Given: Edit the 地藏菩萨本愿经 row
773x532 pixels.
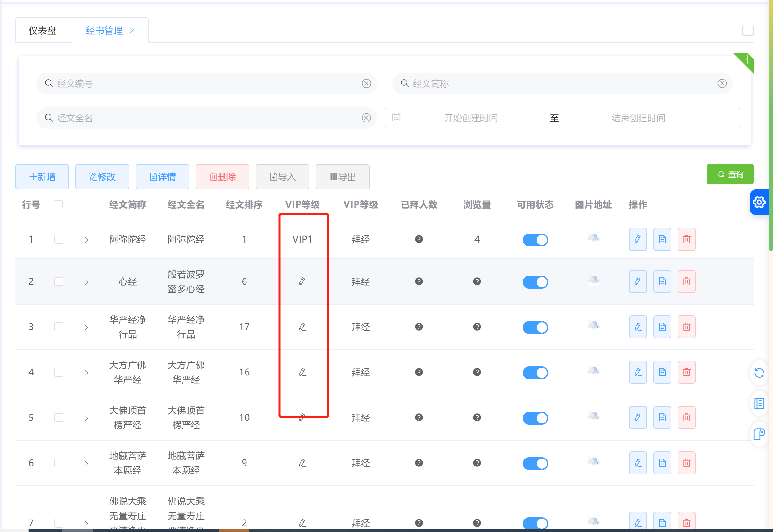Looking at the screenshot, I should pyautogui.click(x=637, y=463).
